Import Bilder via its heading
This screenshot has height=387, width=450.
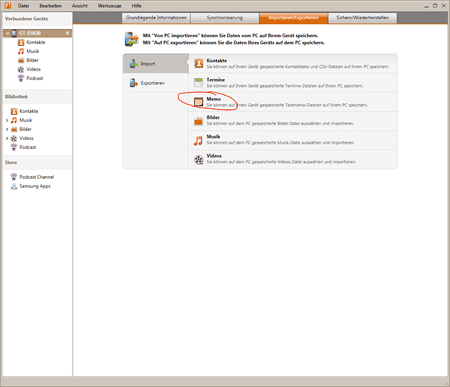point(213,117)
